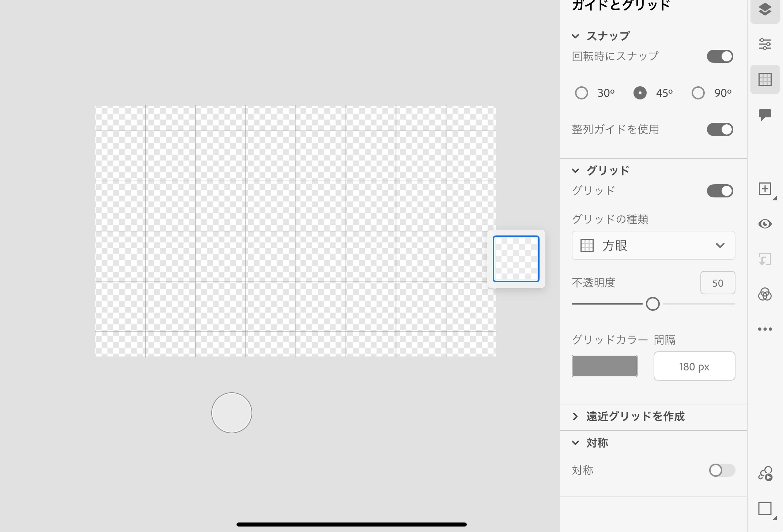Open the three-dot more options icon
The height and width of the screenshot is (532, 783).
[765, 329]
